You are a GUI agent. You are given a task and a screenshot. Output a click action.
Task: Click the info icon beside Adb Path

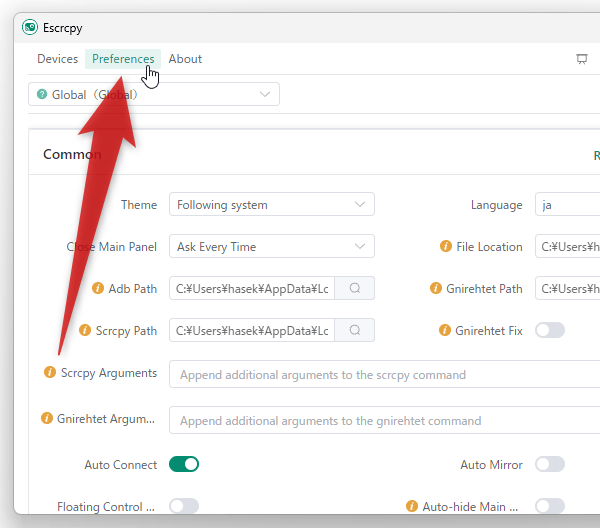click(x=98, y=289)
